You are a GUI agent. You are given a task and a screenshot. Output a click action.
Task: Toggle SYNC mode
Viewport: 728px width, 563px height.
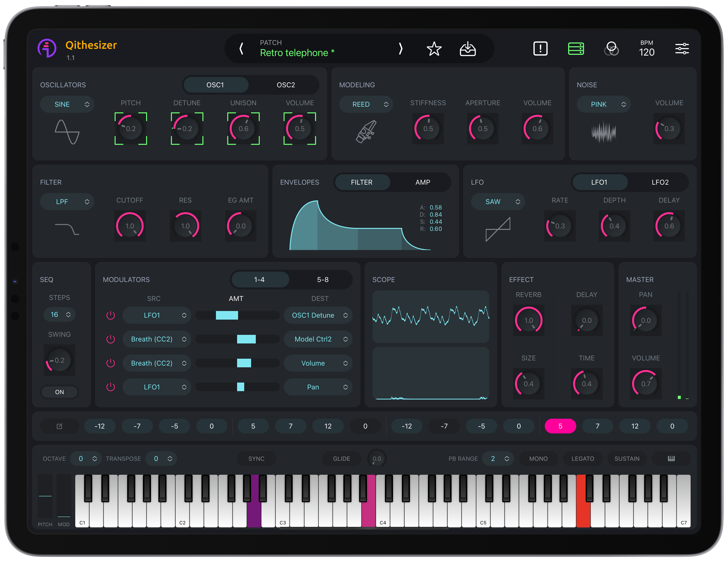pos(256,459)
